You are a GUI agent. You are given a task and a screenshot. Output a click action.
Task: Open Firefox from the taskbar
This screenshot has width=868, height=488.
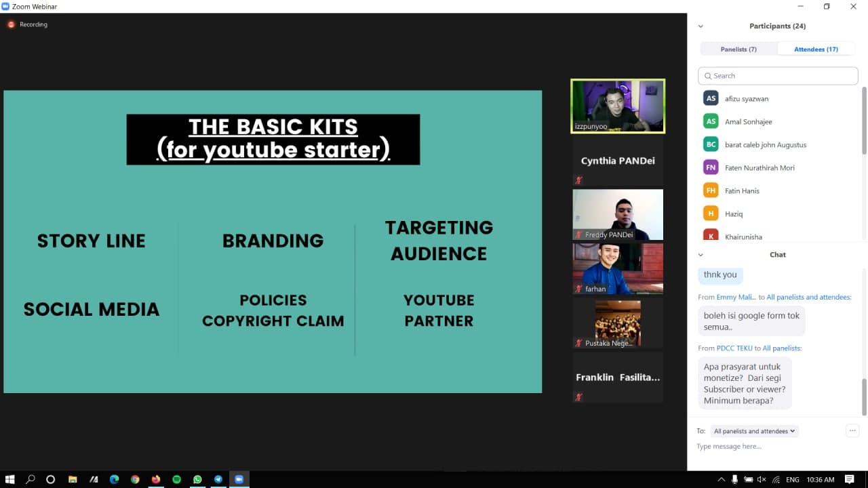pyautogui.click(x=156, y=479)
